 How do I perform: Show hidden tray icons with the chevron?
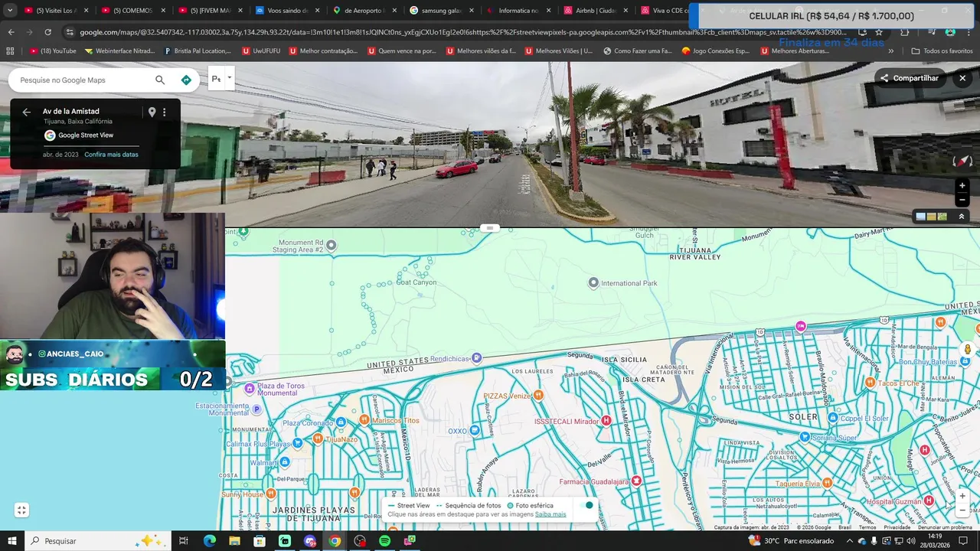point(849,541)
